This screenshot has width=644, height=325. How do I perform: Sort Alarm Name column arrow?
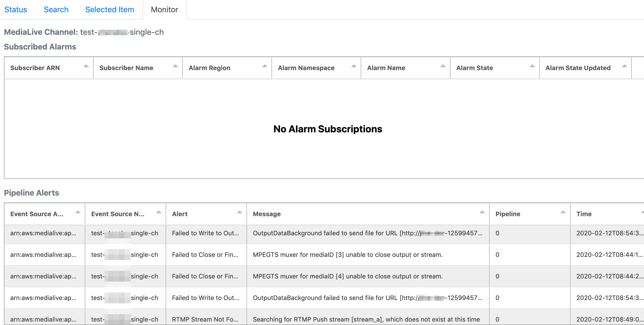pos(443,66)
